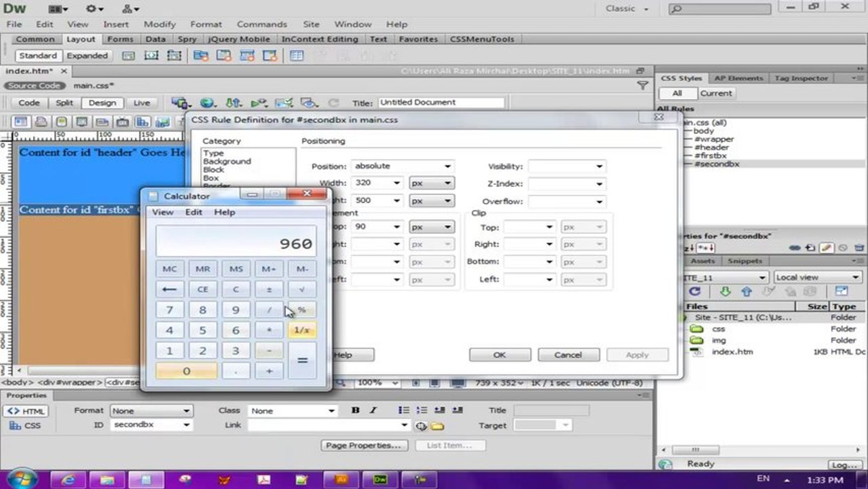Click Cancel in the CSS Rule Definition dialog
The width and height of the screenshot is (868, 489).
pos(568,355)
